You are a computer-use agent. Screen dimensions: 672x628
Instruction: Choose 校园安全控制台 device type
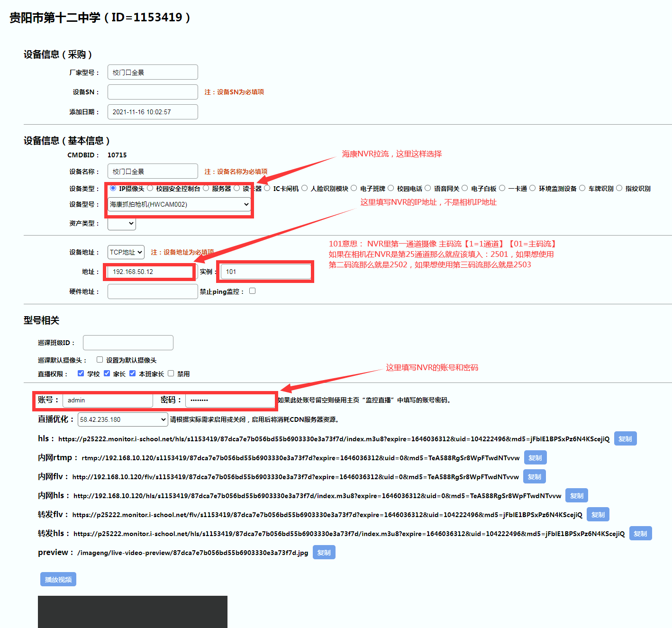click(x=150, y=188)
